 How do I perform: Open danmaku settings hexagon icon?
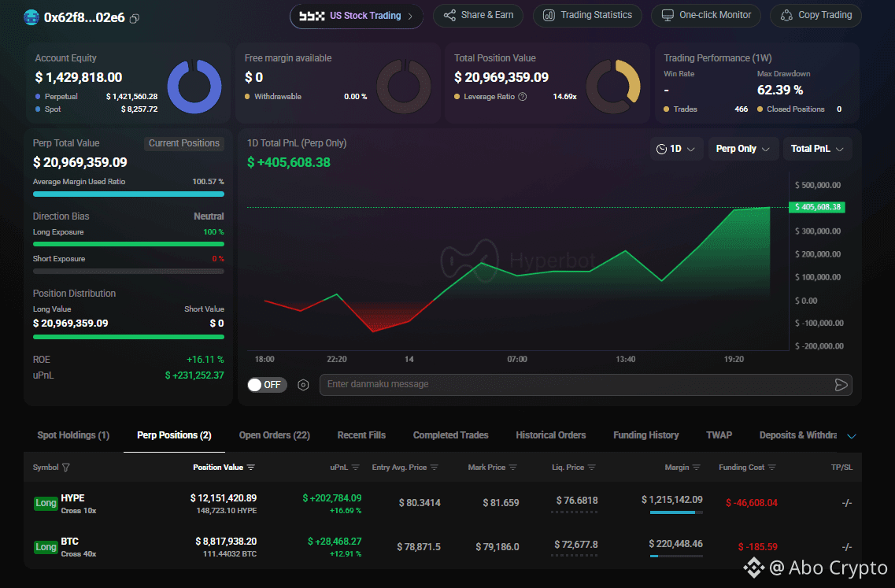tap(303, 385)
